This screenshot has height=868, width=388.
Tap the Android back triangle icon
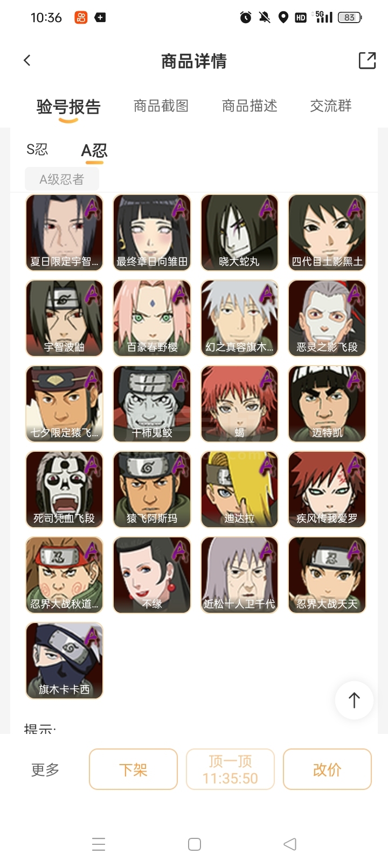290,844
